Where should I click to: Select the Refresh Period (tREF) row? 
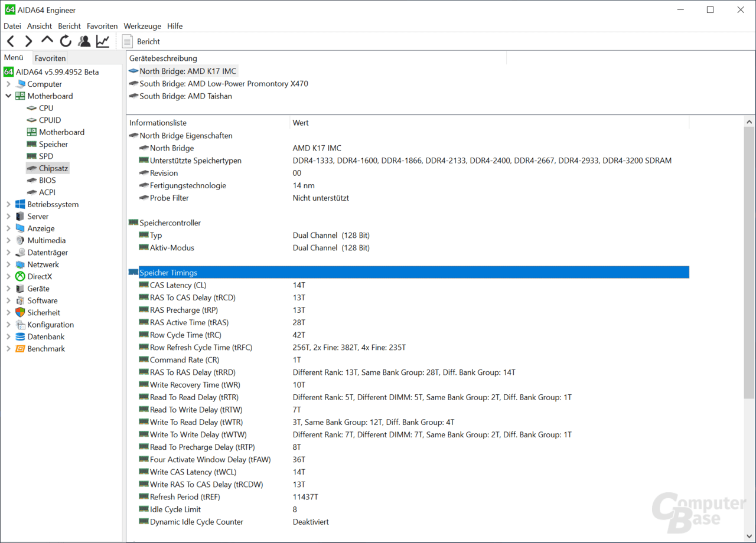pos(408,497)
